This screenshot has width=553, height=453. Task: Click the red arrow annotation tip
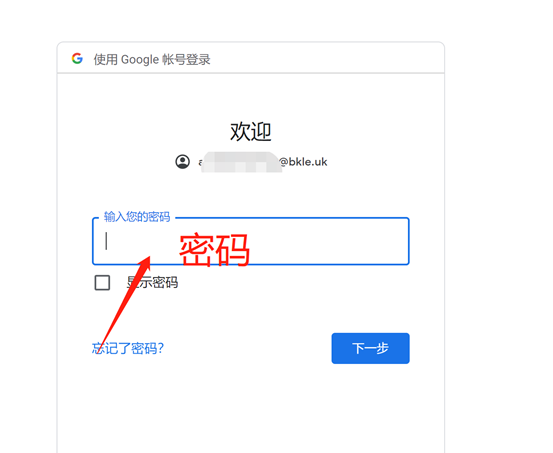(149, 258)
